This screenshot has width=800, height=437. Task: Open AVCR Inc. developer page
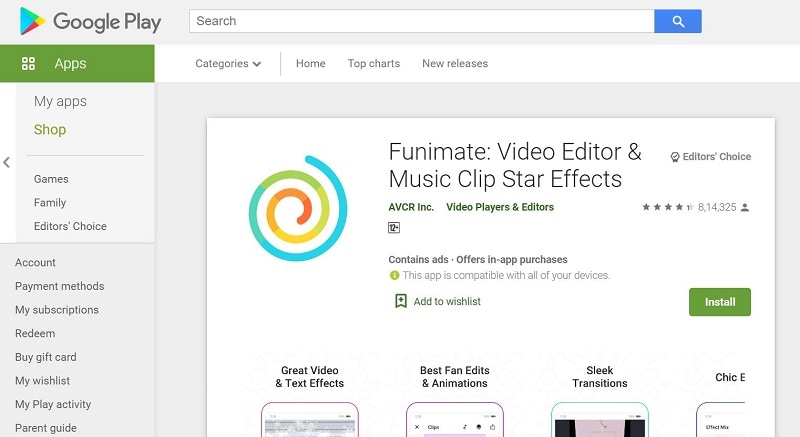(411, 207)
